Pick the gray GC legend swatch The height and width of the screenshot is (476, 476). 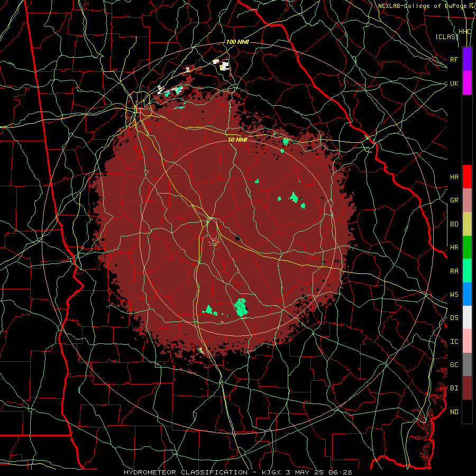[467, 364]
